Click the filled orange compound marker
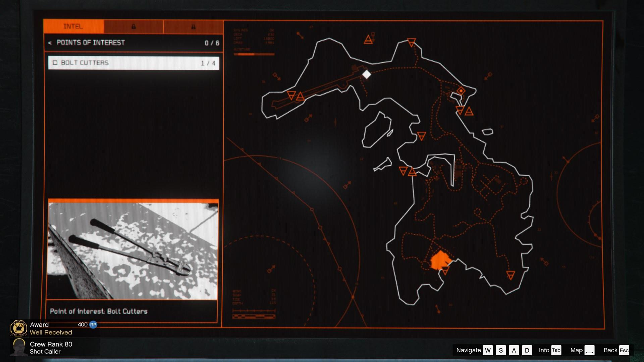Image resolution: width=644 pixels, height=362 pixels. pos(439,260)
